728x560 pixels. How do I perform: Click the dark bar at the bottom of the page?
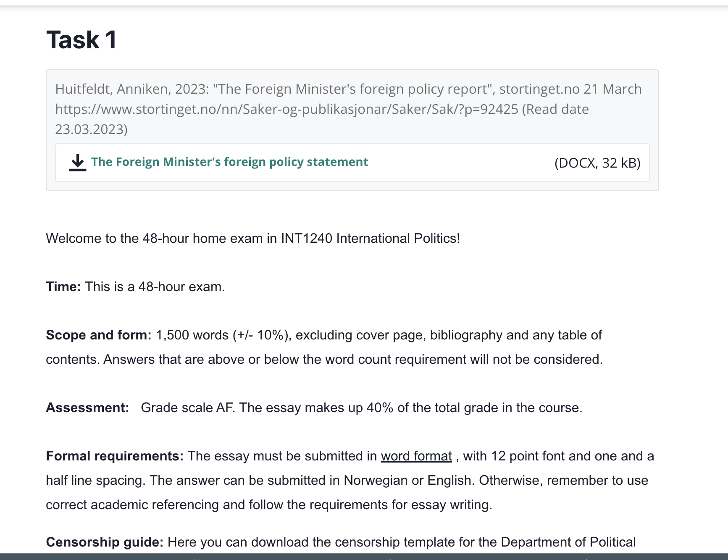(x=364, y=557)
